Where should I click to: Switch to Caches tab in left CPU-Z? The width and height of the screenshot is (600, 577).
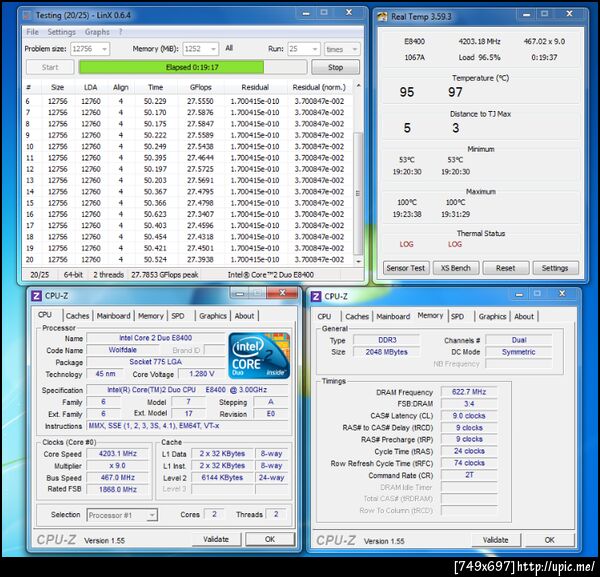(x=77, y=316)
